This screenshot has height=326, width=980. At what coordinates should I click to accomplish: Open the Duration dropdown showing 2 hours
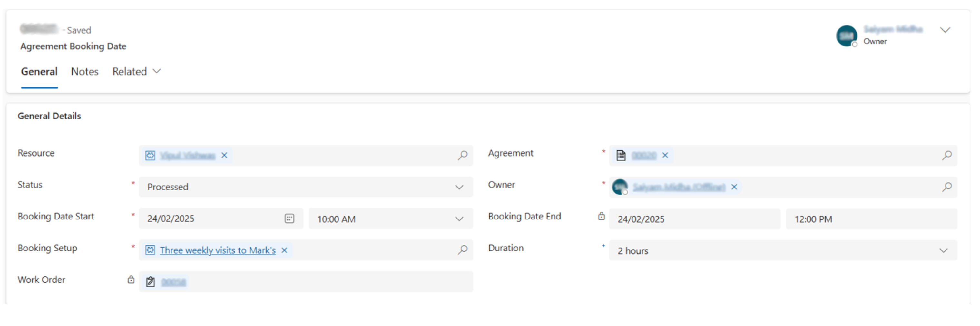(x=943, y=250)
